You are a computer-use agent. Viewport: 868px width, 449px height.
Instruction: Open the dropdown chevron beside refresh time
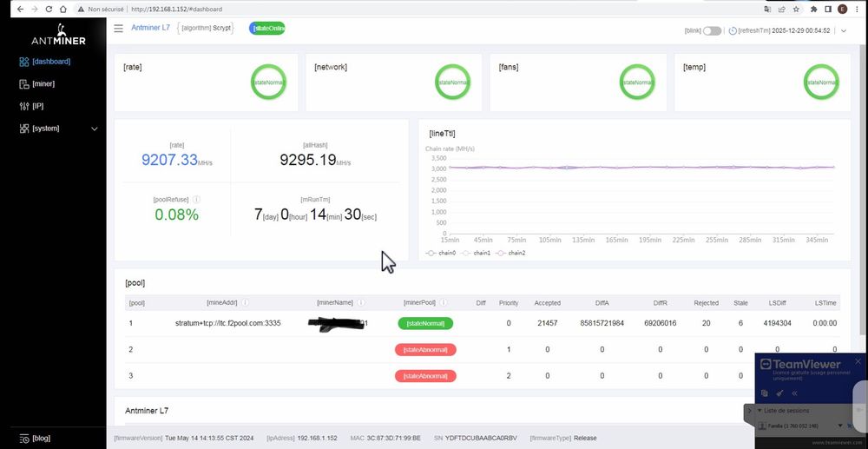click(x=844, y=31)
